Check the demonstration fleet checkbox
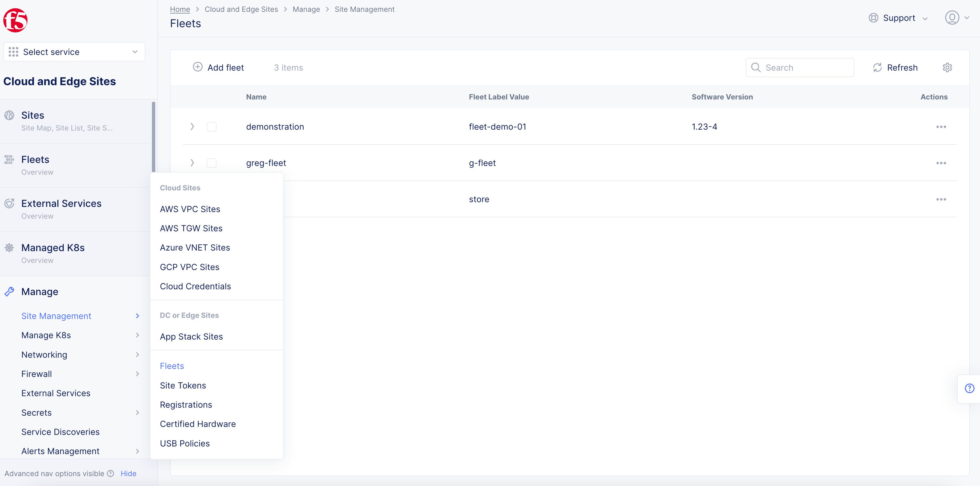The image size is (980, 486). pyautogui.click(x=212, y=127)
